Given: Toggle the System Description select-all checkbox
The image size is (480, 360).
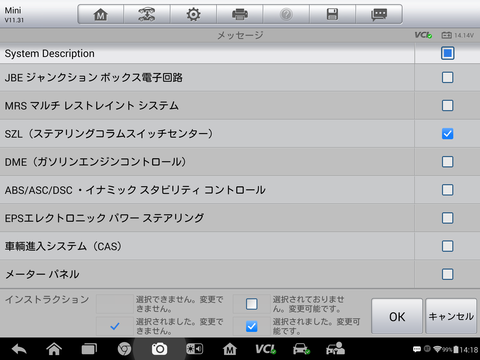Looking at the screenshot, I should tap(447, 53).
